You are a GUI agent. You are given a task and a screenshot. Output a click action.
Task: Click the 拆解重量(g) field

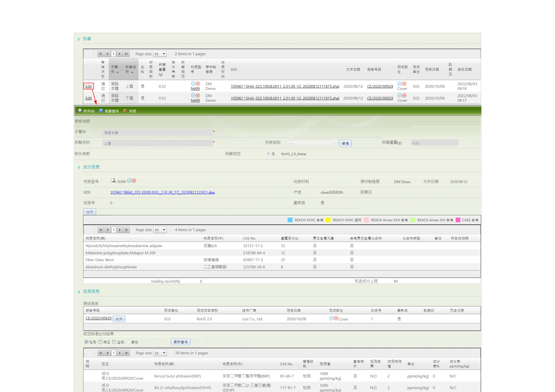tap(434, 143)
